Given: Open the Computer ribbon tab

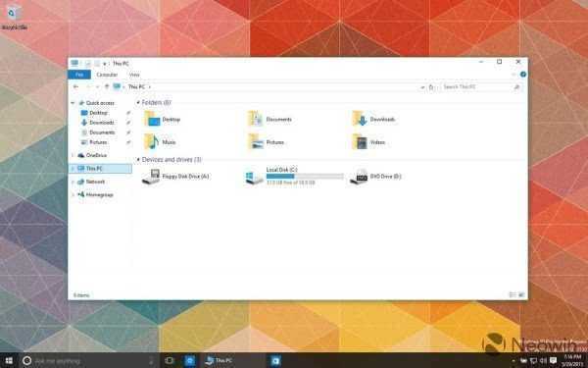Looking at the screenshot, I should pos(107,75).
